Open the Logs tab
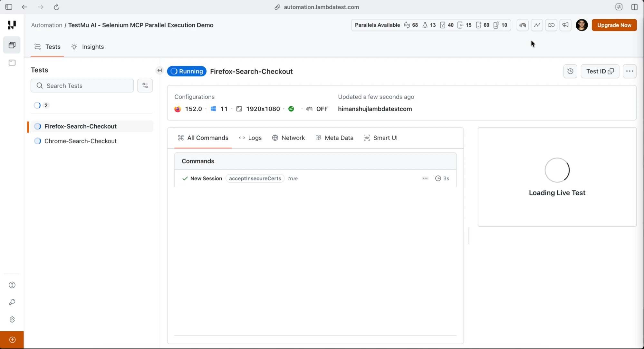Image resolution: width=644 pixels, height=349 pixels. coord(250,138)
